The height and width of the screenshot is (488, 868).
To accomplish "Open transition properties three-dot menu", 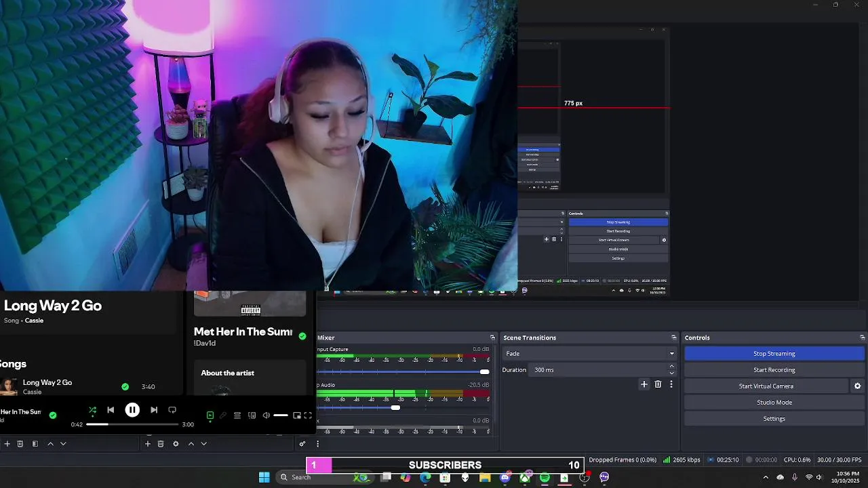I will coord(671,384).
